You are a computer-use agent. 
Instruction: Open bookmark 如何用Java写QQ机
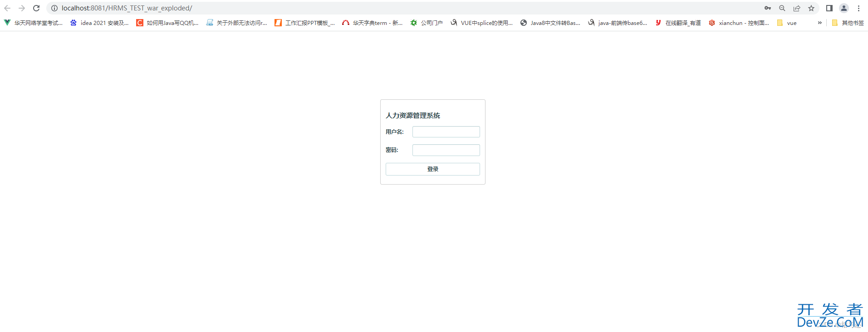[167, 23]
